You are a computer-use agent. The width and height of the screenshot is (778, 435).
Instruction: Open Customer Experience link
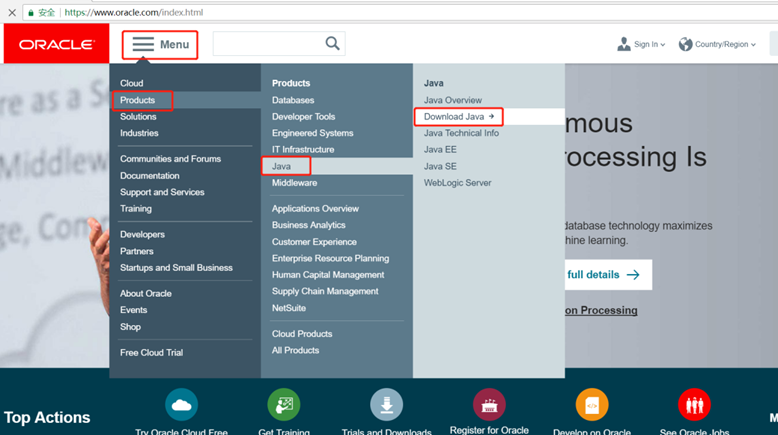click(314, 242)
